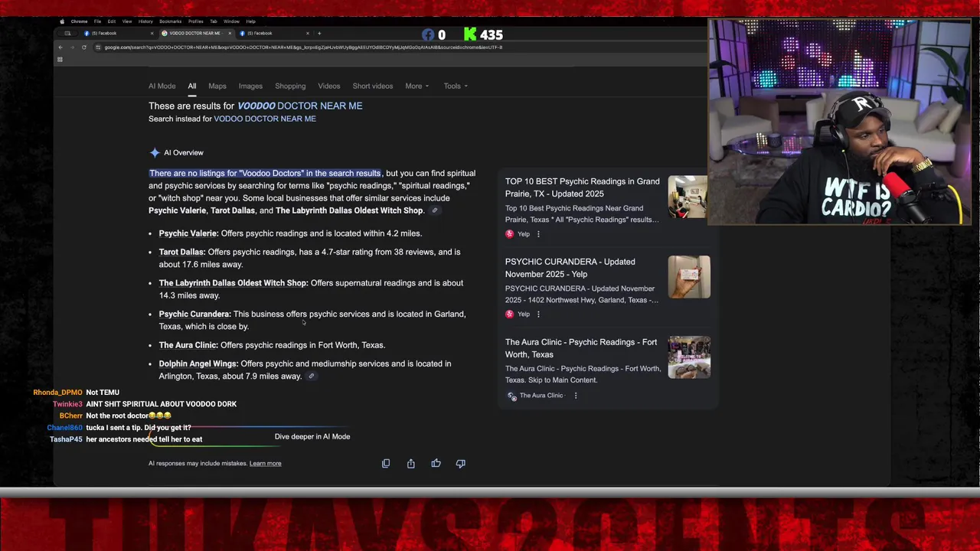Click the corrected VOODOO DOCTOR NEAR ME link
This screenshot has height=551, width=980.
[x=300, y=106]
